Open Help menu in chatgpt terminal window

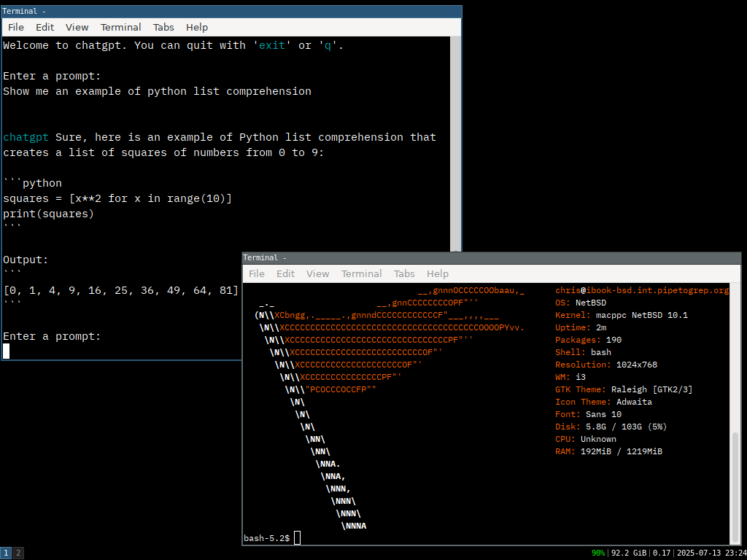tap(197, 27)
